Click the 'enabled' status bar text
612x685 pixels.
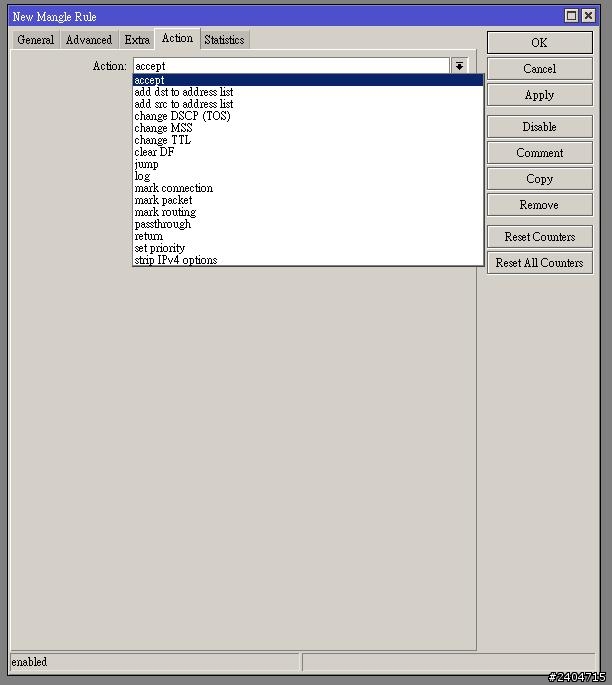[x=29, y=662]
